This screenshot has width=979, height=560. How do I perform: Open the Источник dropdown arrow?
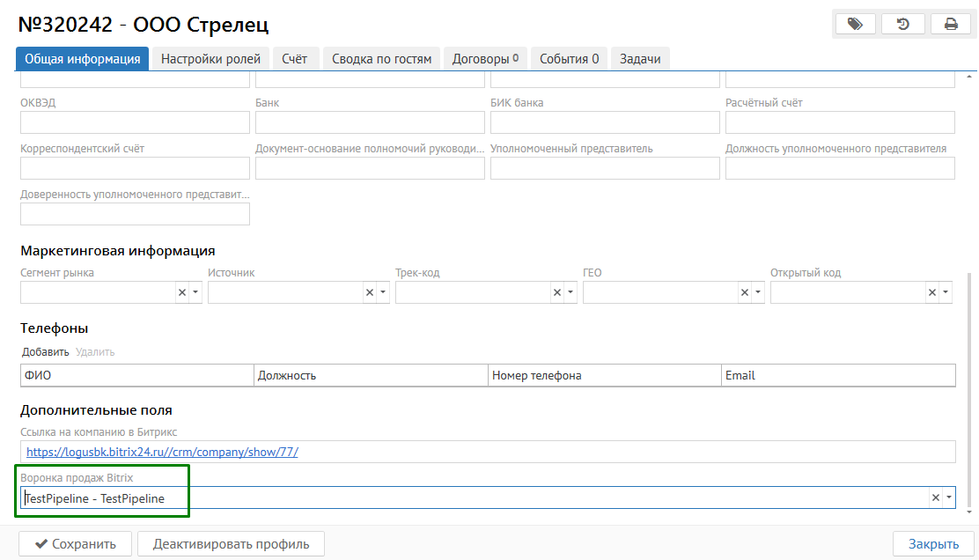coord(383,292)
